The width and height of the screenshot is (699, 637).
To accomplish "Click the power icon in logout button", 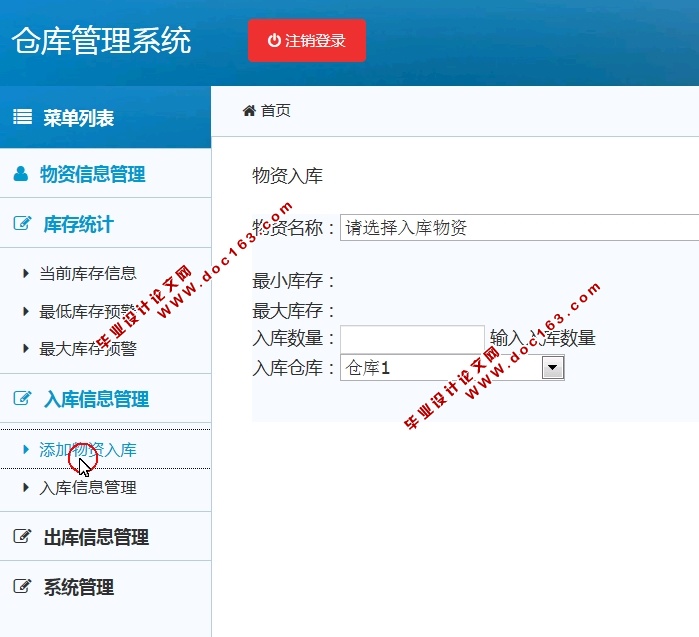I will (274, 40).
